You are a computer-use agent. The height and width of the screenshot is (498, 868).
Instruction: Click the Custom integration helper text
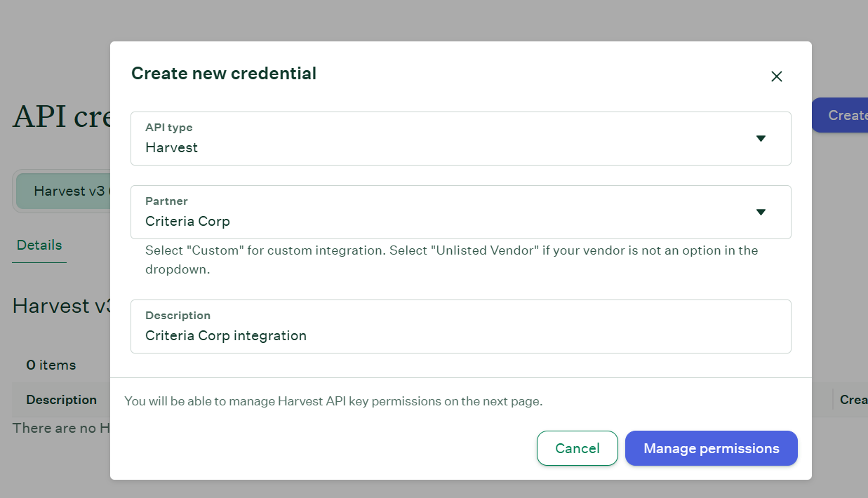[x=451, y=260]
